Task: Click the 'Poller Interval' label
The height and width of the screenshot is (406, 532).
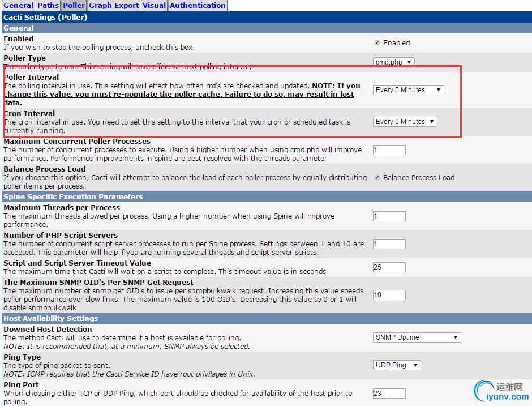Action: [x=32, y=78]
